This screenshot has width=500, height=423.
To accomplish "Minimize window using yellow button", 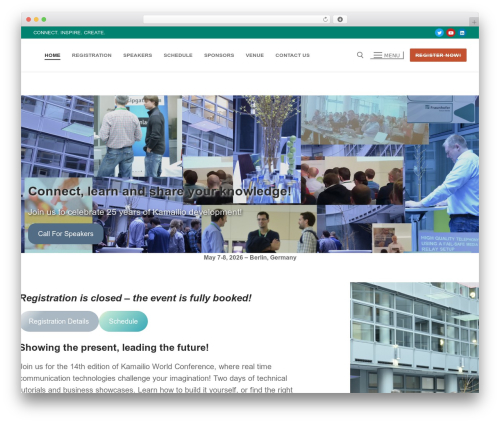I will tap(36, 19).
